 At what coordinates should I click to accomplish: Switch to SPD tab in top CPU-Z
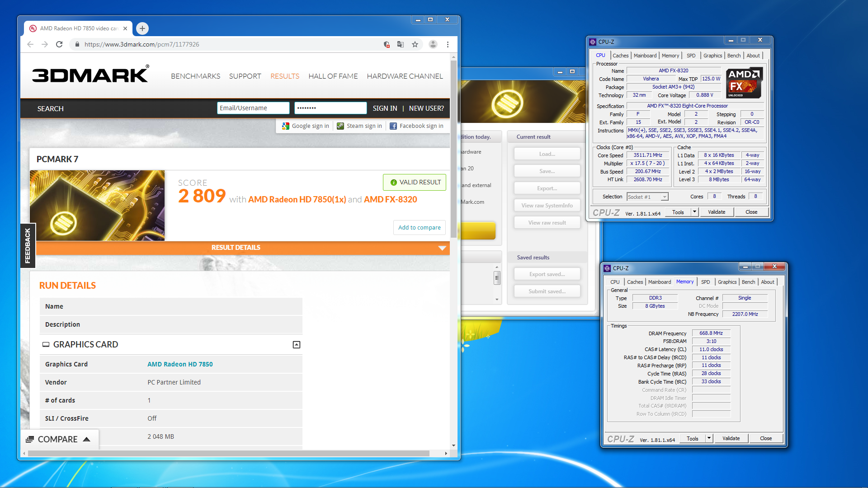coord(691,56)
